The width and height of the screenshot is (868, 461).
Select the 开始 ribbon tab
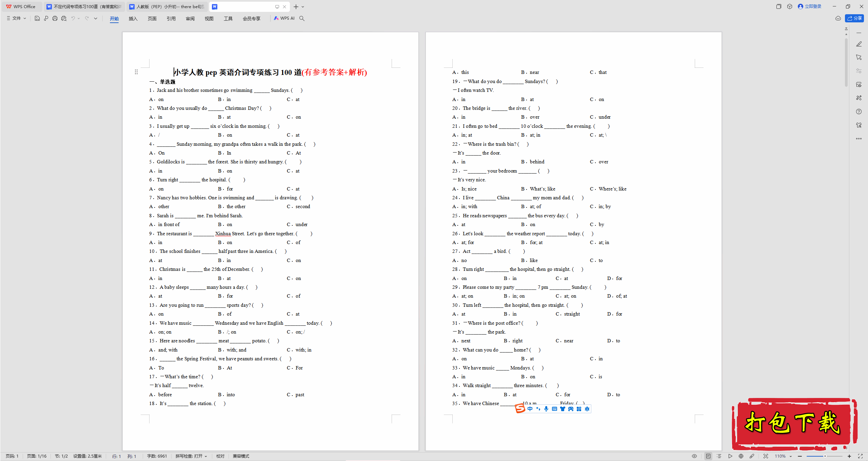click(114, 18)
